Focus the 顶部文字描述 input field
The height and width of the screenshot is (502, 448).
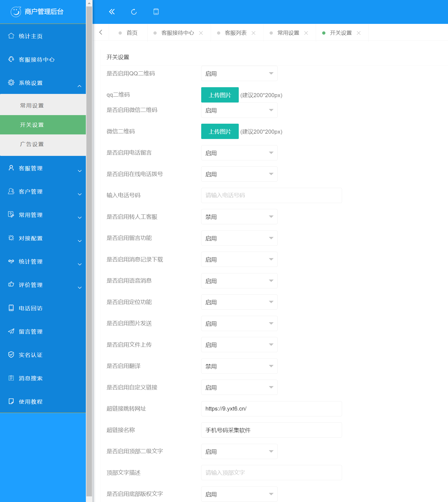coord(271,473)
